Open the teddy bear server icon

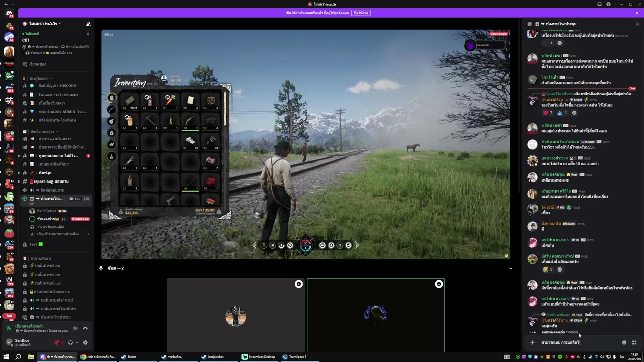click(9, 269)
